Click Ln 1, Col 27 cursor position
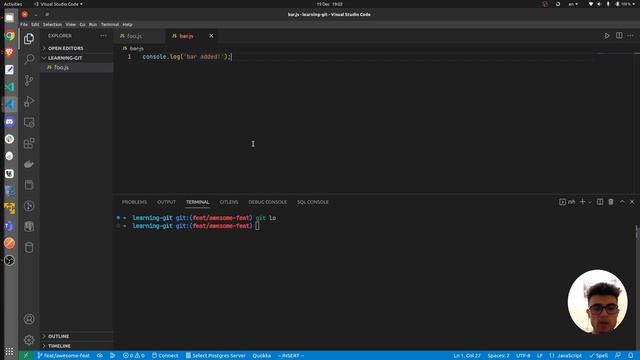The width and height of the screenshot is (640, 360). (x=467, y=356)
